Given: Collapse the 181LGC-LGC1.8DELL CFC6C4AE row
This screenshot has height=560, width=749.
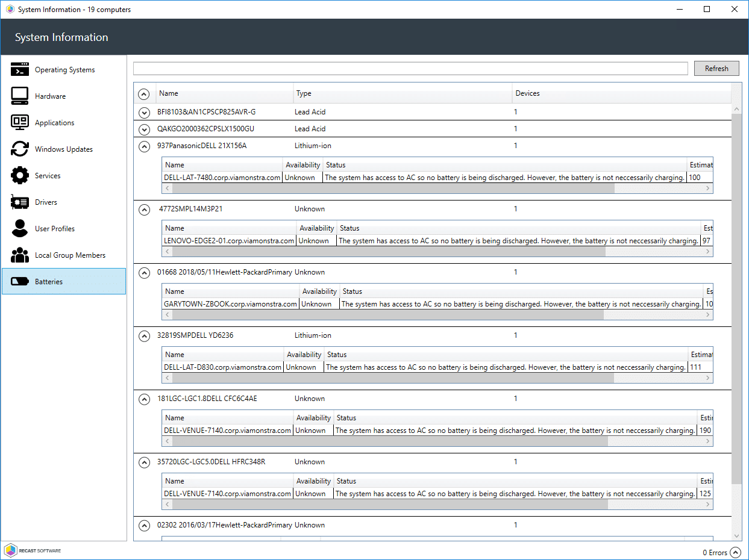Looking at the screenshot, I should tap(143, 399).
